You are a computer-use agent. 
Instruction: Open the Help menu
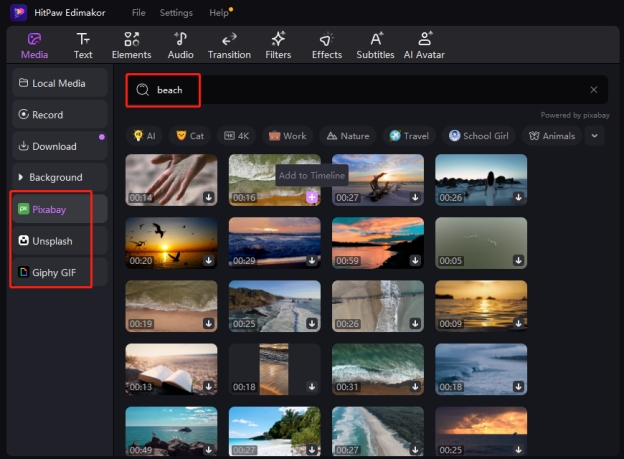[x=219, y=13]
